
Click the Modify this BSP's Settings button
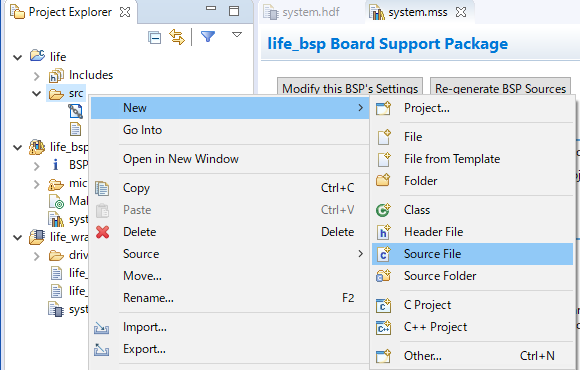tap(350, 87)
